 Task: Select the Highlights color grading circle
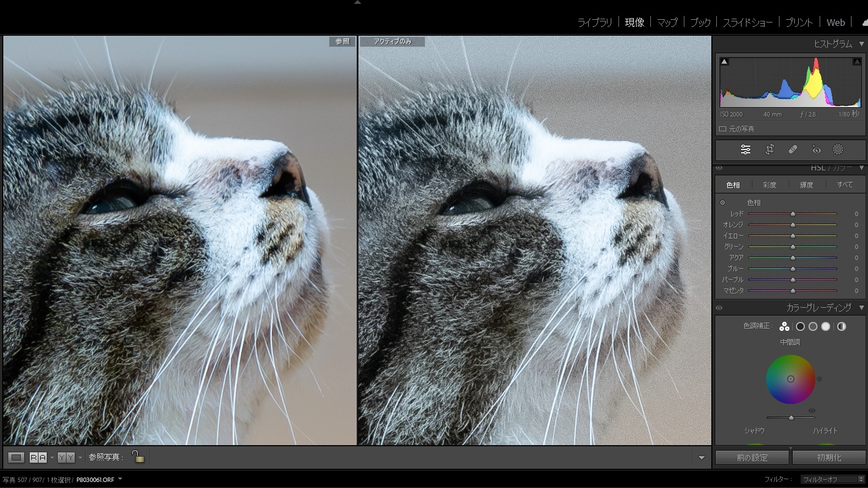[826, 326]
